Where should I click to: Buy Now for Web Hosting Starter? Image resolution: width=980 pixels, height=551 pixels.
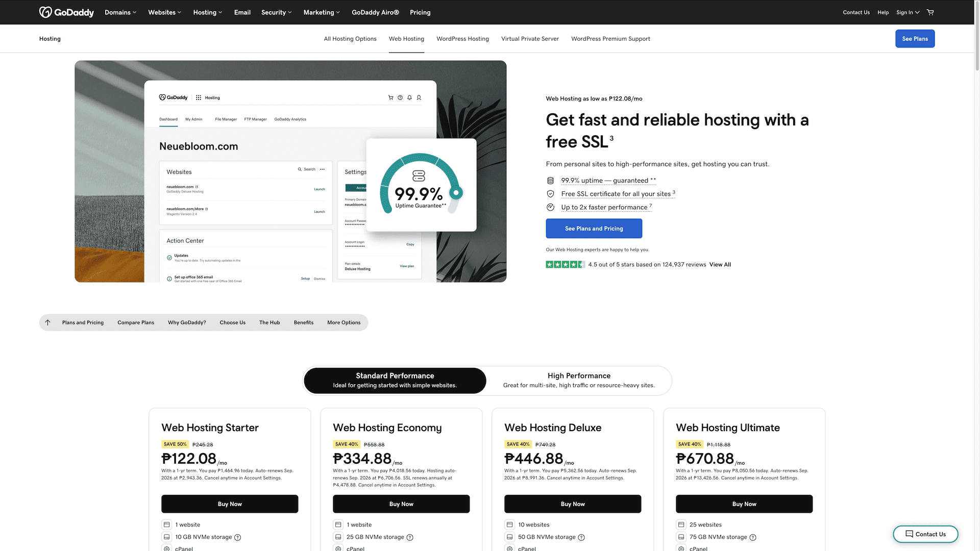click(x=230, y=504)
